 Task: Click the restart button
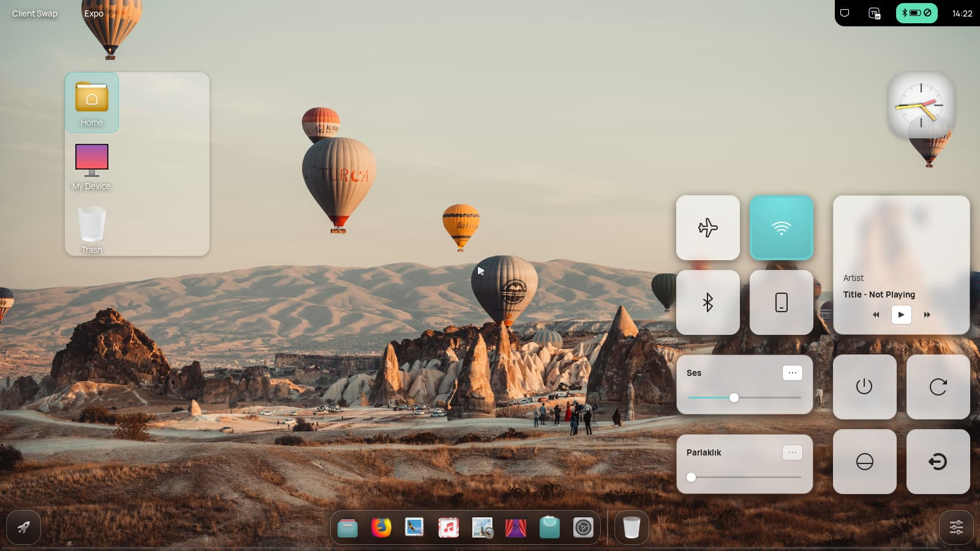pos(938,387)
